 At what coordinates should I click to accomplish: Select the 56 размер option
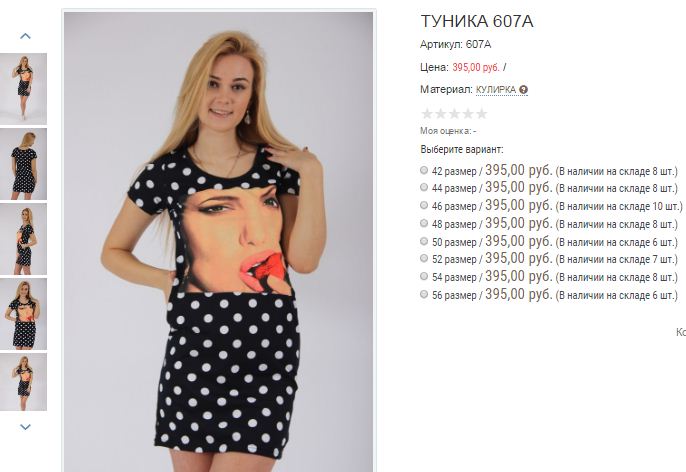coord(424,294)
